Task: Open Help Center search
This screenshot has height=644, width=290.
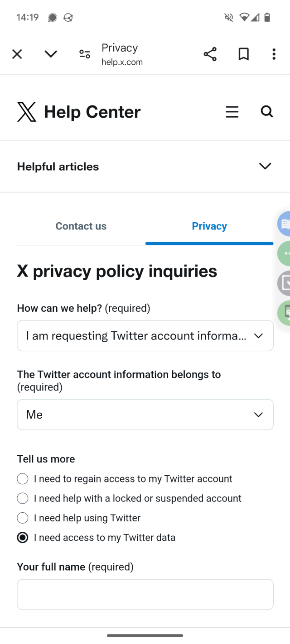Action: coord(267,111)
